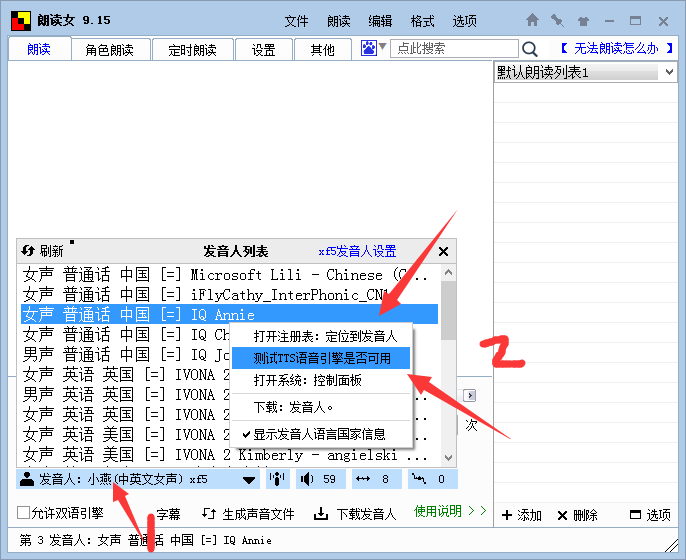Click 下载发音人 download voice button
This screenshot has width=686, height=560.
pos(355,514)
